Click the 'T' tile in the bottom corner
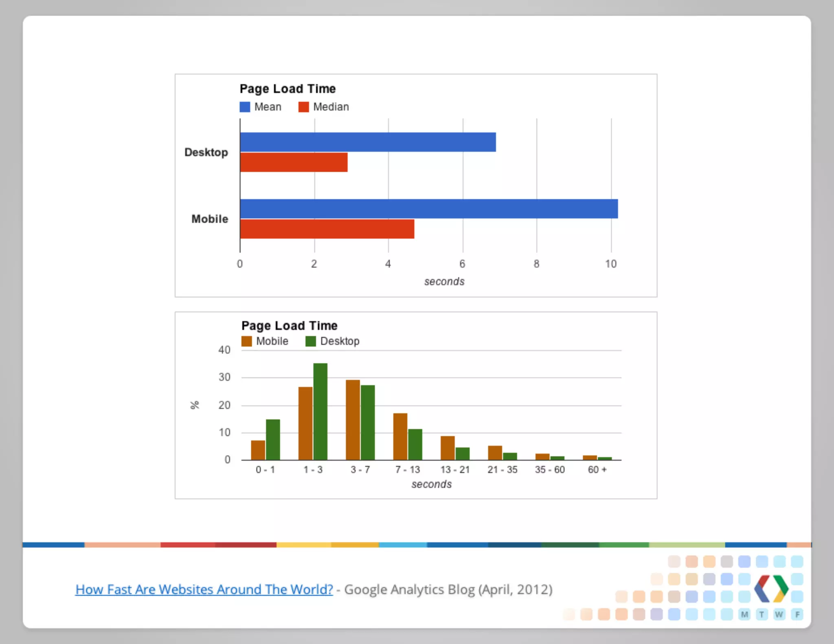Viewport: 834px width, 644px height. tap(762, 614)
